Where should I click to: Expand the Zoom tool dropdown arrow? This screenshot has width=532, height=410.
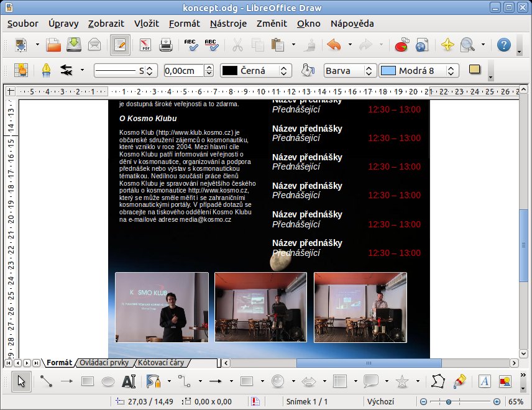[483, 45]
